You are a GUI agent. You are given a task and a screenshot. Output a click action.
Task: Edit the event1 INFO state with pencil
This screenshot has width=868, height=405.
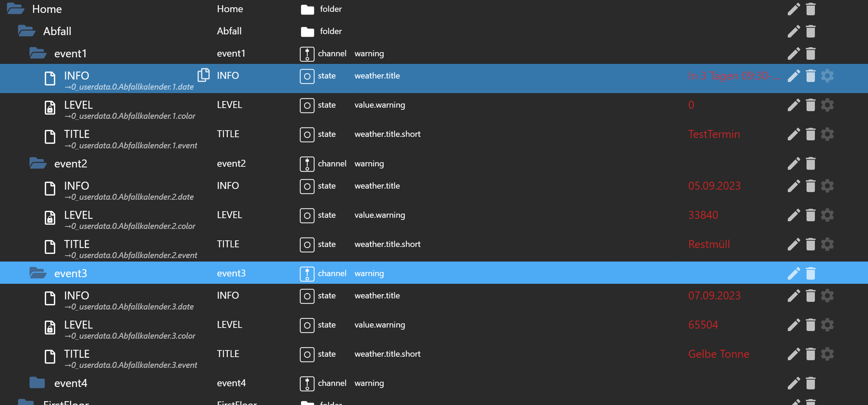pyautogui.click(x=794, y=76)
